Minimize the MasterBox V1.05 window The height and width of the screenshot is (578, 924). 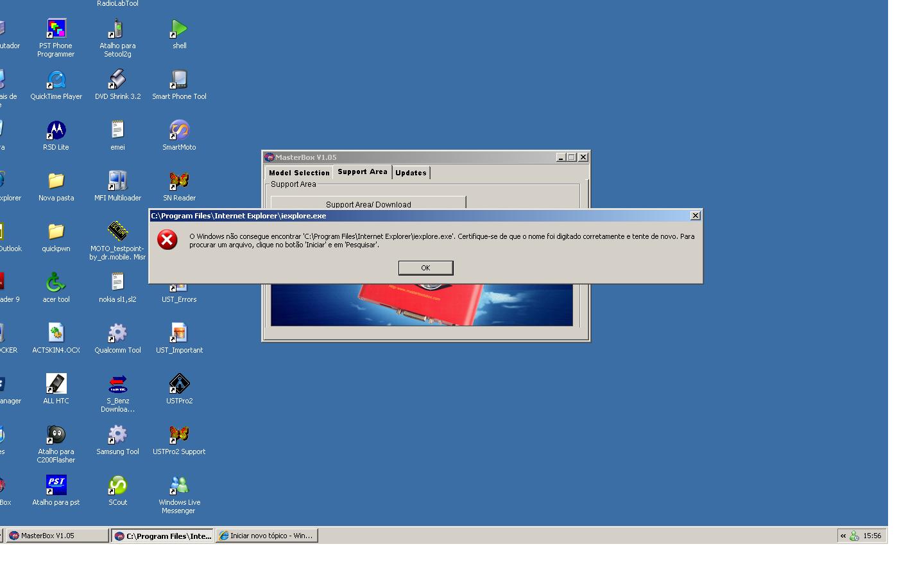click(561, 157)
